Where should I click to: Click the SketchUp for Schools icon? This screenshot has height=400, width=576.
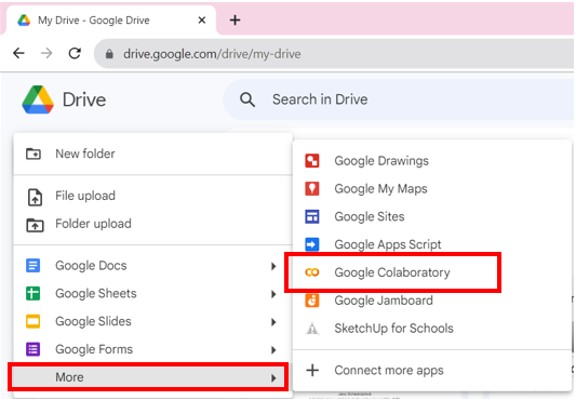312,328
